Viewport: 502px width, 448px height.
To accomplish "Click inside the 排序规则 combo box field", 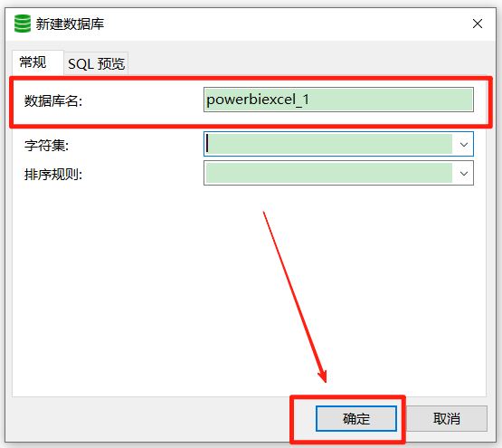I will pos(329,173).
